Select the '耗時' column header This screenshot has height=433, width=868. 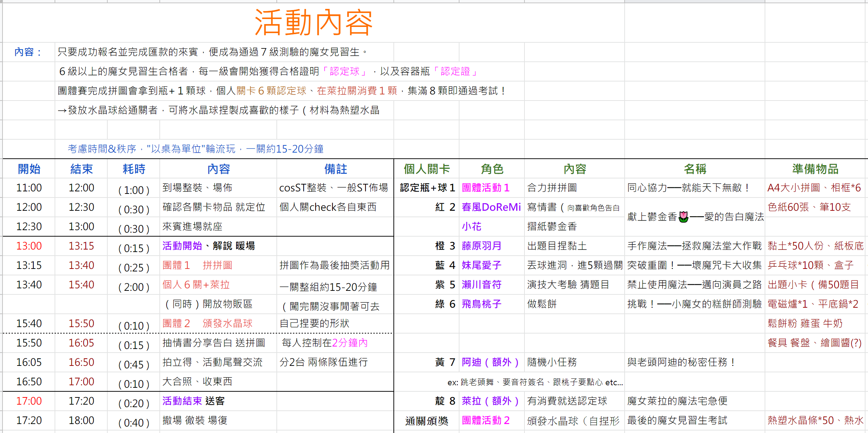[x=134, y=169]
